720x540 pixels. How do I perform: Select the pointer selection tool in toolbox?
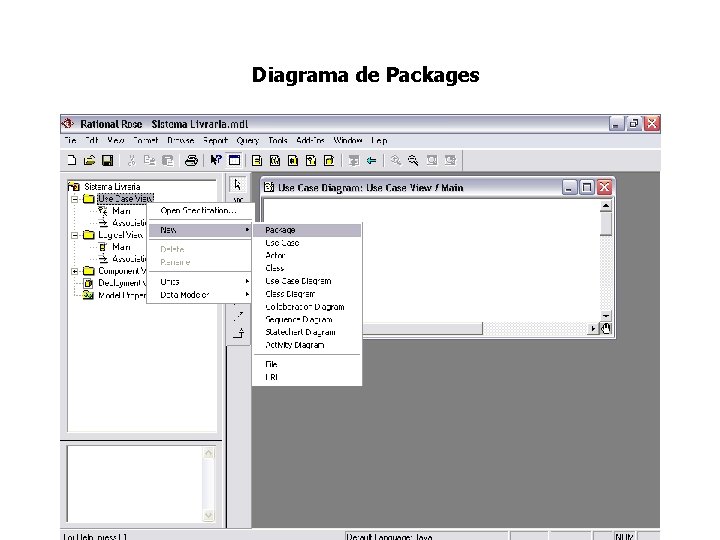point(237,185)
